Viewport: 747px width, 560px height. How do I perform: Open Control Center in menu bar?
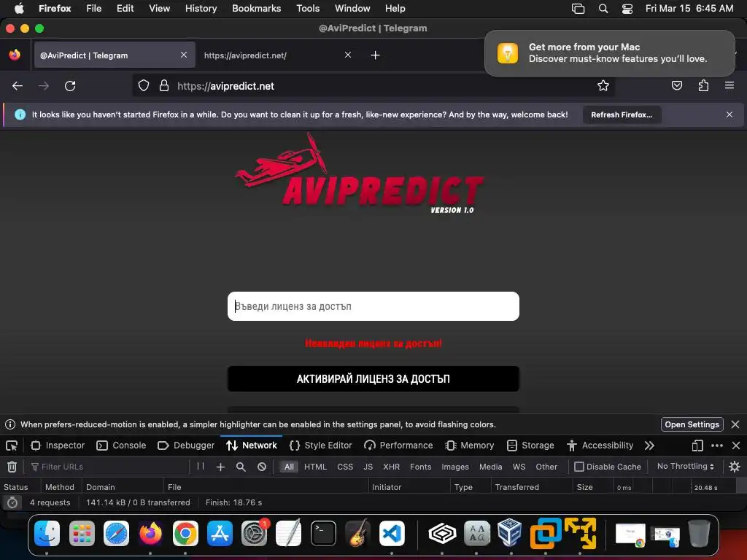(627, 9)
